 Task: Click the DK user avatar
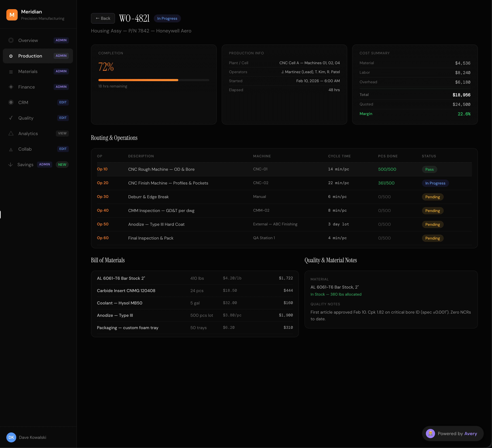click(11, 437)
